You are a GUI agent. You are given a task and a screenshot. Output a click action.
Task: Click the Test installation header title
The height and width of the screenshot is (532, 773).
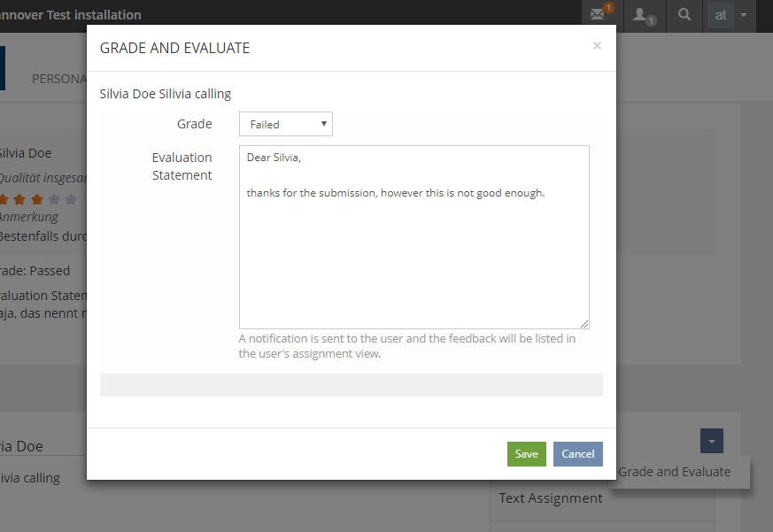tap(71, 15)
